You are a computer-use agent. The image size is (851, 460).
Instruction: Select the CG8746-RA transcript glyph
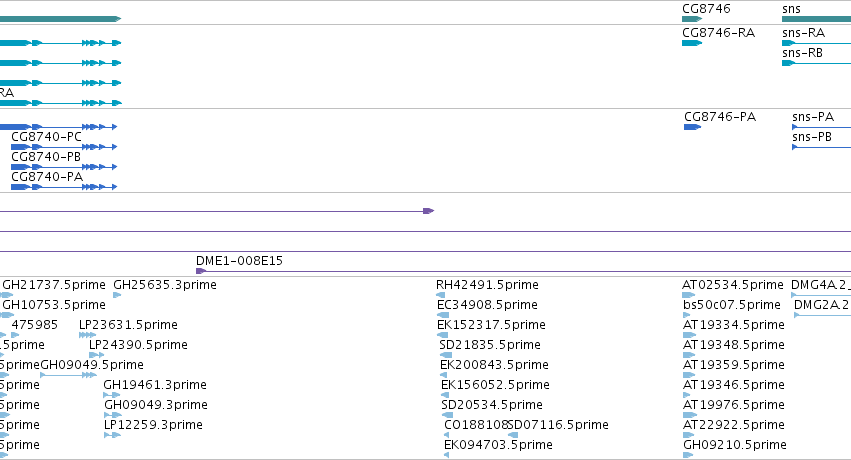[x=692, y=43]
